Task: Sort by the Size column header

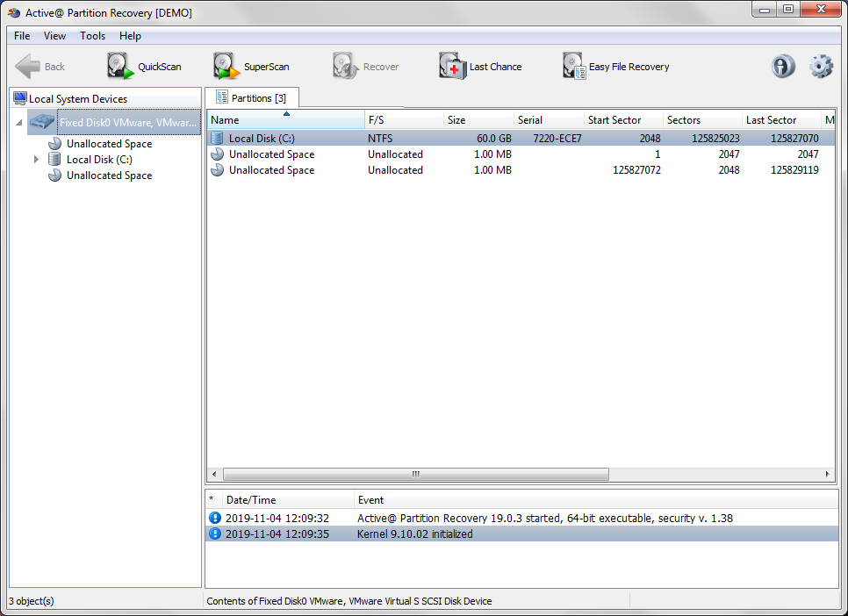Action: coord(478,120)
